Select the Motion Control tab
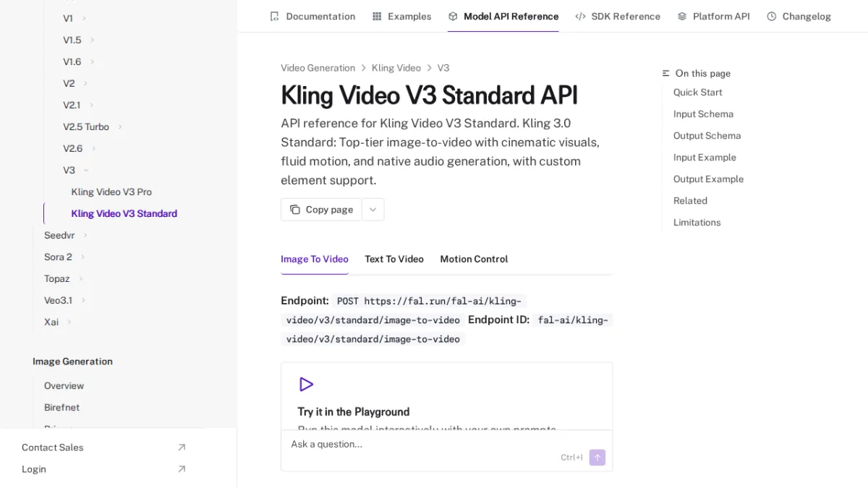868x488 pixels. [474, 259]
